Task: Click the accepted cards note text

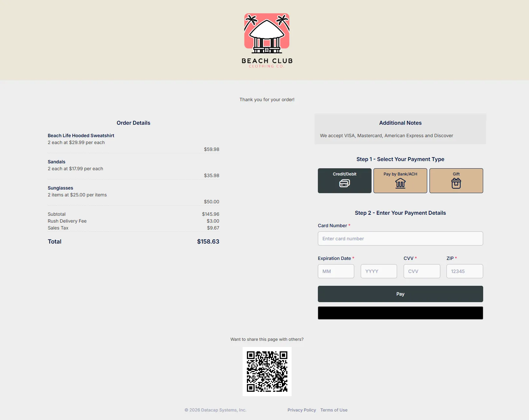Action: point(387,136)
